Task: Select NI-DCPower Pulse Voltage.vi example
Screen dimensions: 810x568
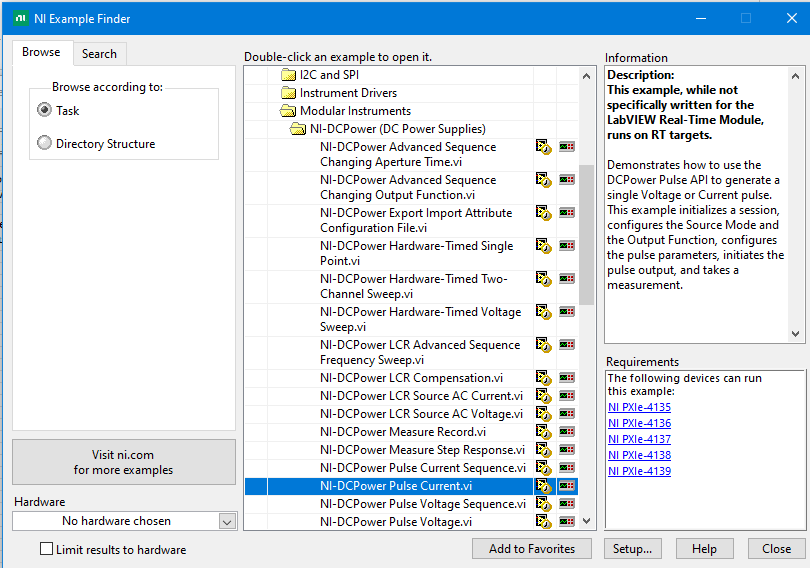Action: 396,522
